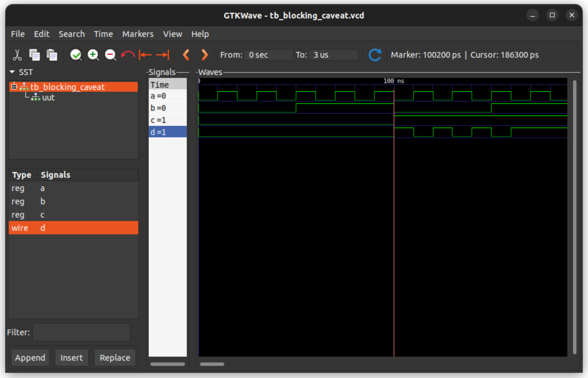Find the next signal edge
The height and width of the screenshot is (378, 588).
click(x=204, y=55)
